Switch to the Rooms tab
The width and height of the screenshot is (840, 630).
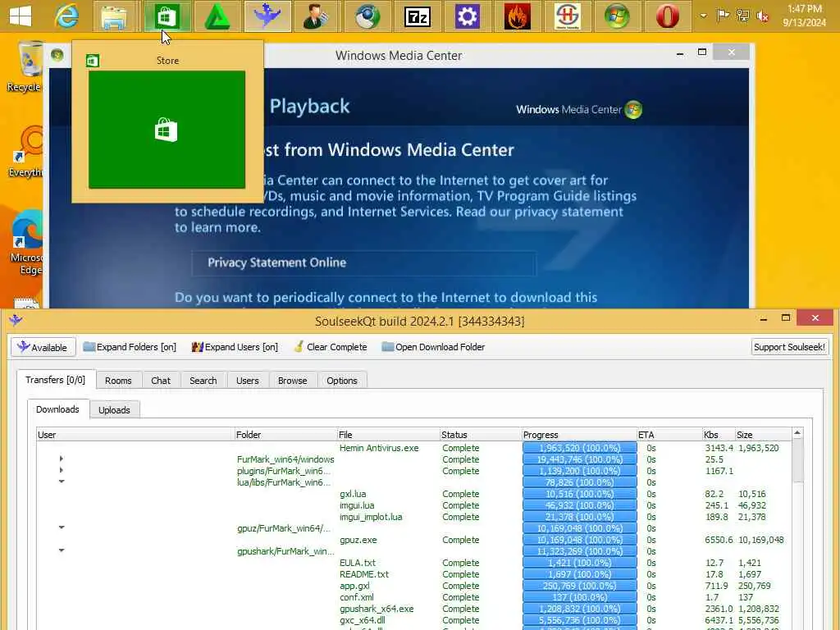pos(118,381)
